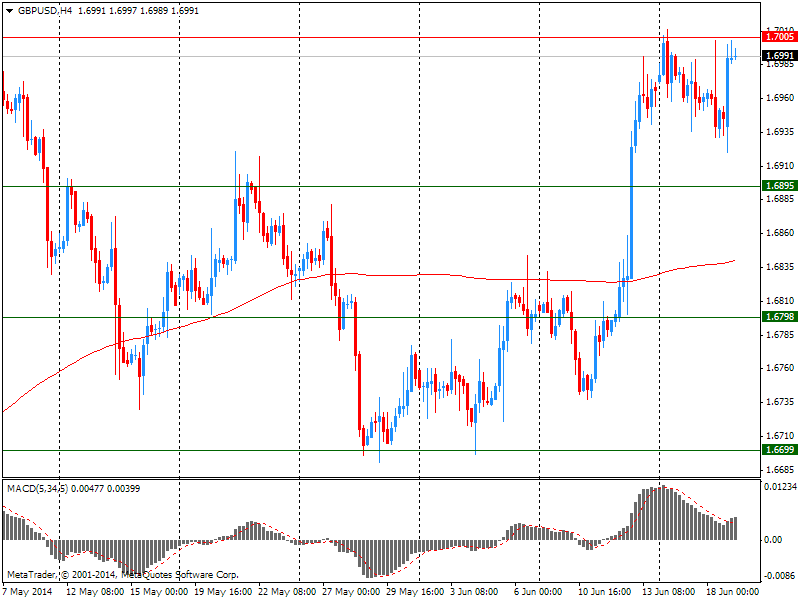Click the 27 May 00:00 time label
800x600 pixels.
tap(351, 592)
